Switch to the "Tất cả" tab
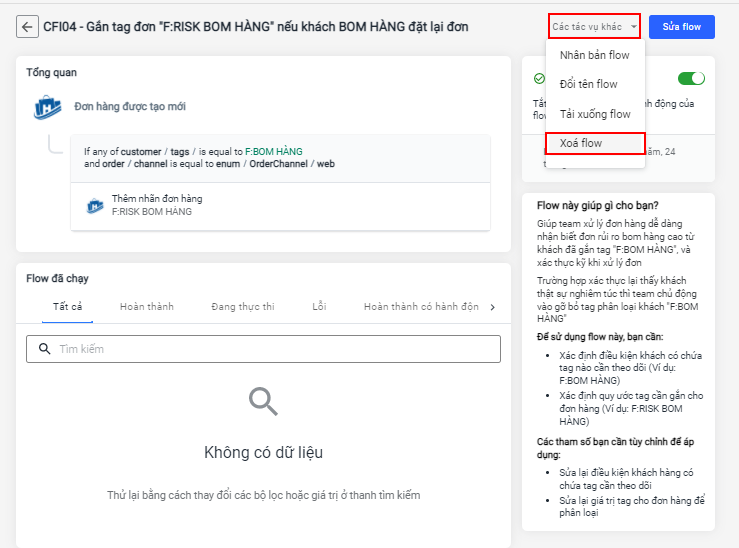Viewport: 739px width, 548px height. [x=68, y=307]
